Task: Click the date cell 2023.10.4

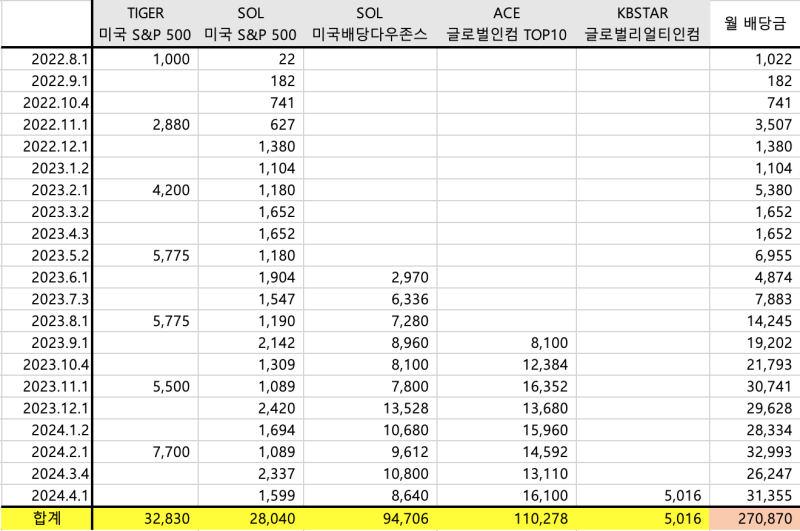Action: pyautogui.click(x=46, y=365)
